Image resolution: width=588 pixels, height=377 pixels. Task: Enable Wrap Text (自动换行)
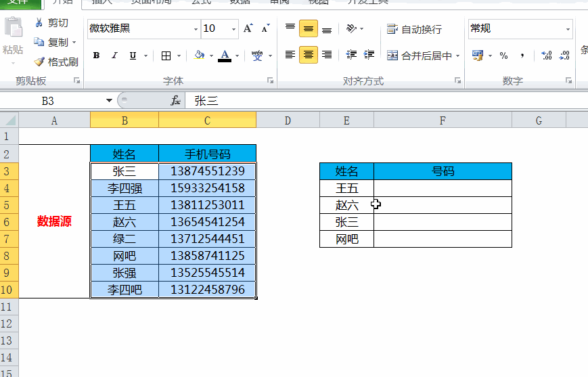[414, 29]
